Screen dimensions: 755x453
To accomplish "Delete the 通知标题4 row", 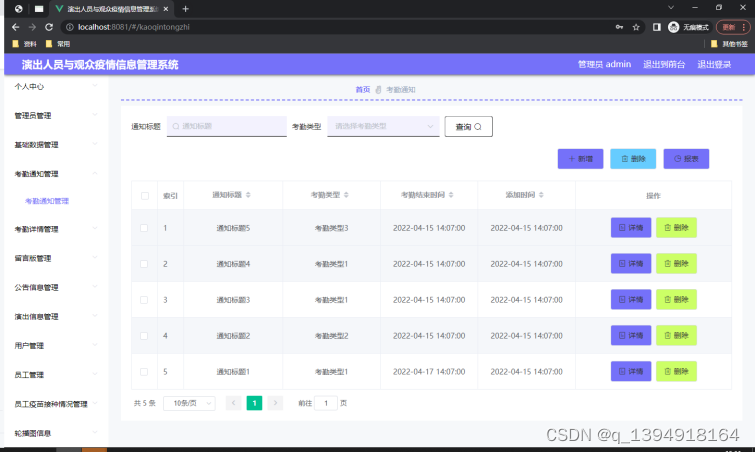I will click(x=677, y=264).
